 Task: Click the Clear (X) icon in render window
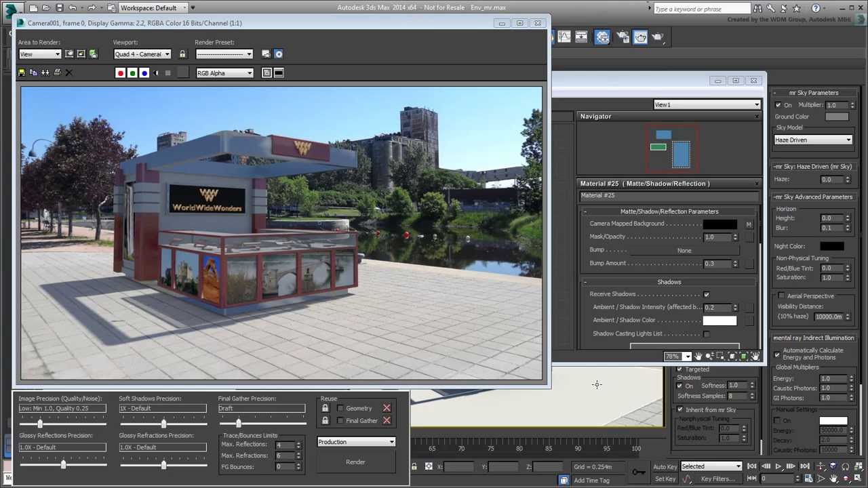[68, 73]
